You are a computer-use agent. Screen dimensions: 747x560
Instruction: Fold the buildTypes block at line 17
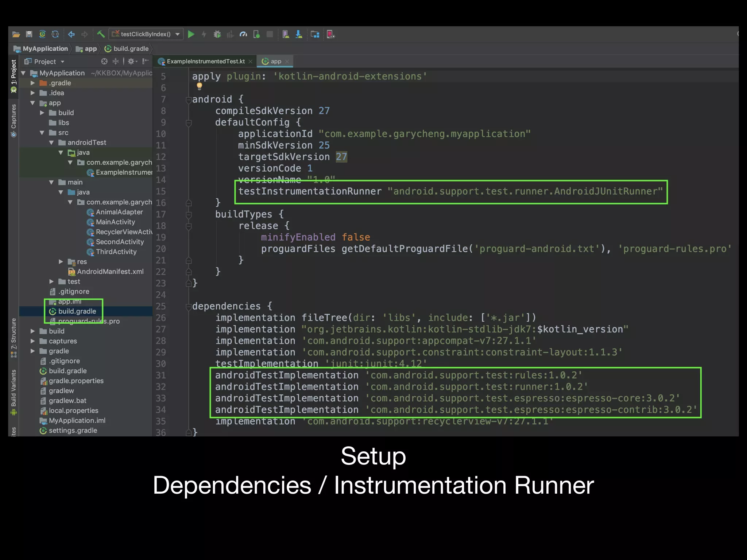point(189,215)
